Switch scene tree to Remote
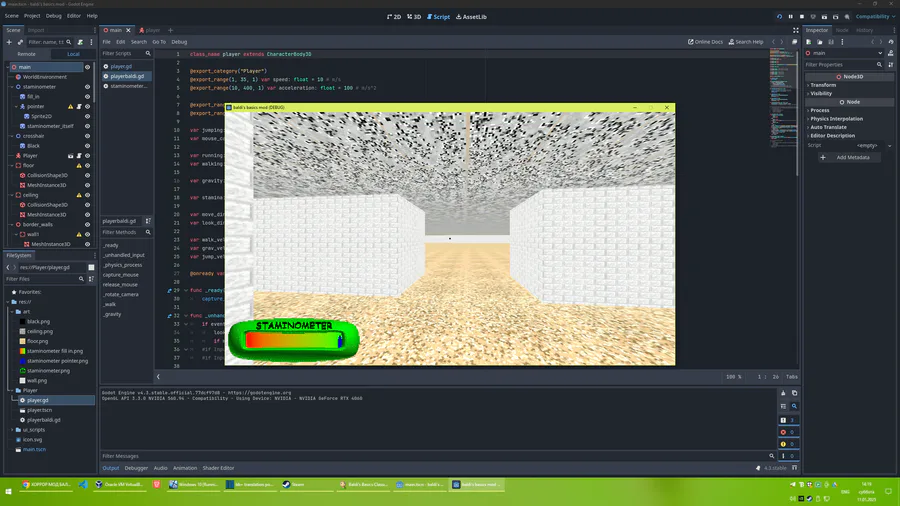900x506 pixels. tap(26, 54)
